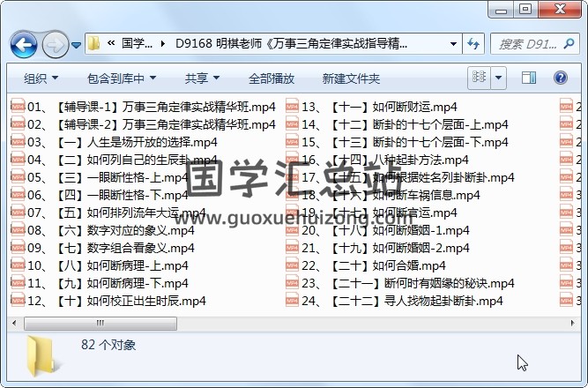Select file name 21、【十九】如何断婚姻-2.mp4

pyautogui.click(x=385, y=248)
